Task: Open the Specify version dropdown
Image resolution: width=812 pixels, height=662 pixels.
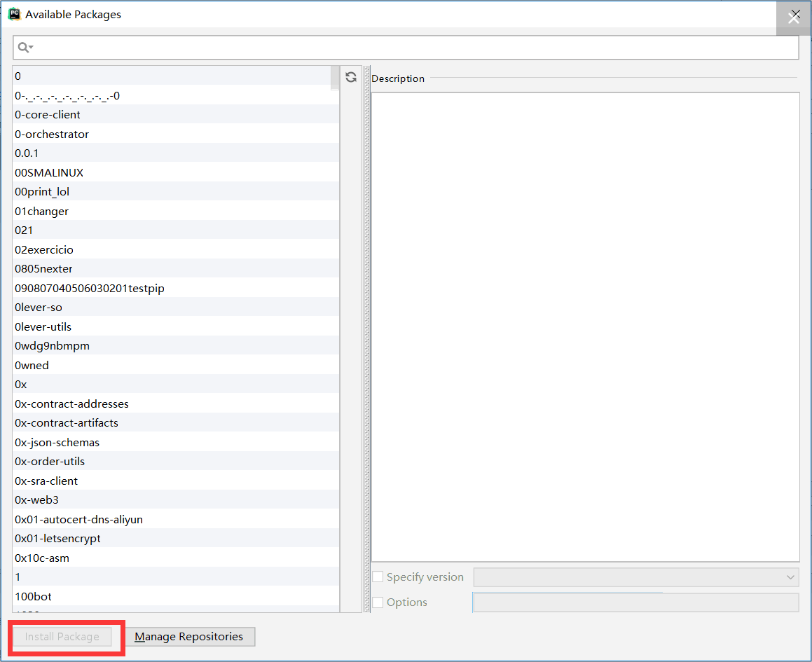Action: (636, 577)
